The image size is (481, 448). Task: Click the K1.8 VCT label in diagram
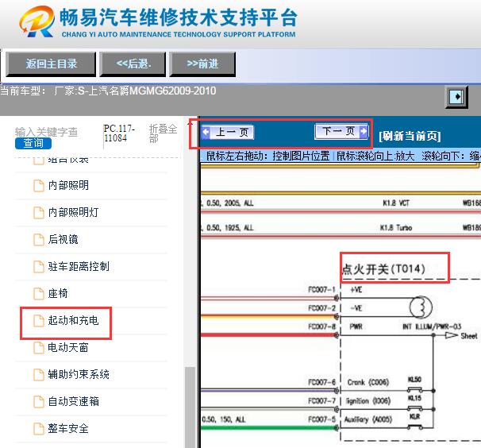click(396, 203)
